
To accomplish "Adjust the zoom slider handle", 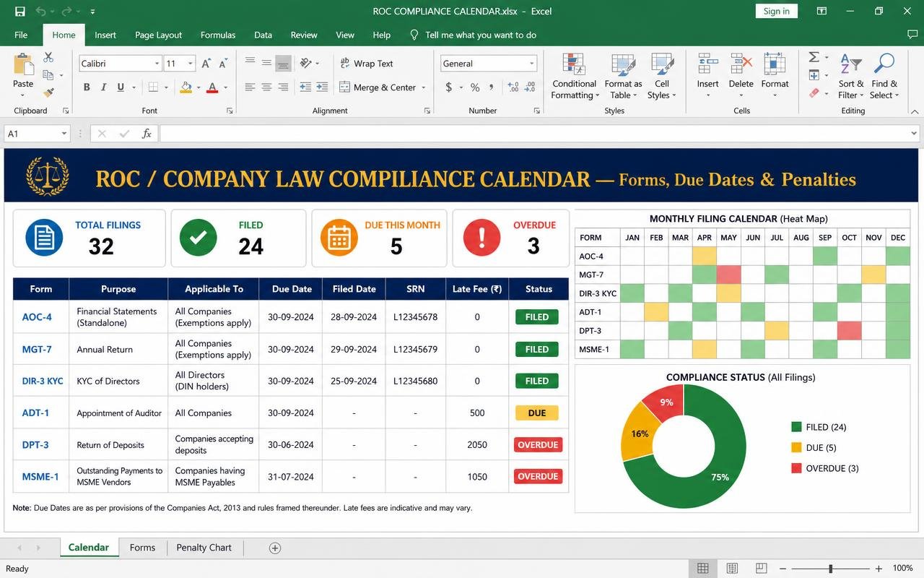I will point(831,569).
